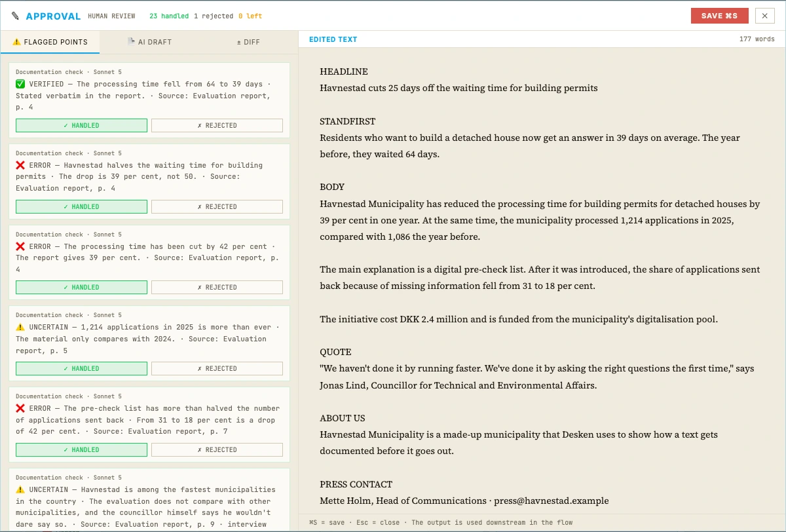Click the ABOUT US heading
The image size is (786, 532).
click(343, 418)
